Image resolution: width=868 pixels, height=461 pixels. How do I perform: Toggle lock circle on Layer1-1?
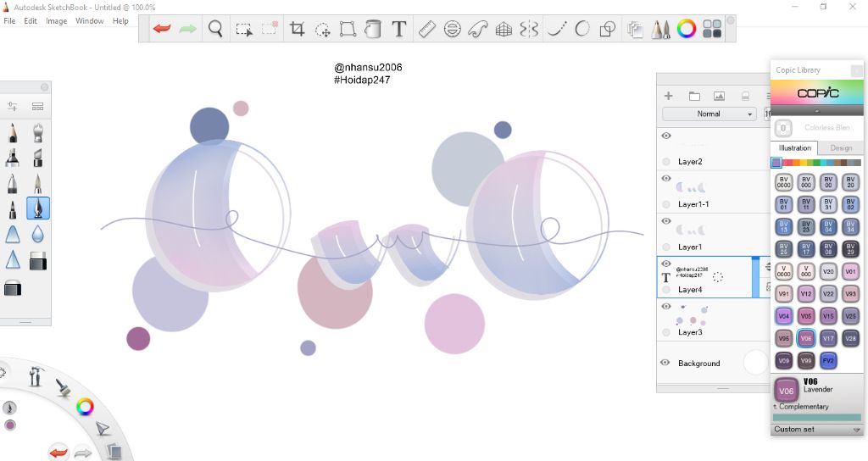tap(666, 204)
